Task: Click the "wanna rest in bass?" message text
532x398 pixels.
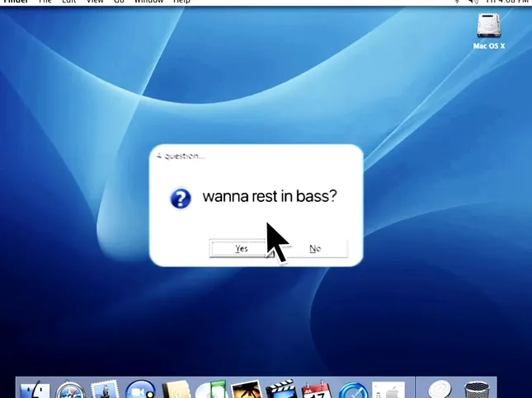Action: click(270, 196)
